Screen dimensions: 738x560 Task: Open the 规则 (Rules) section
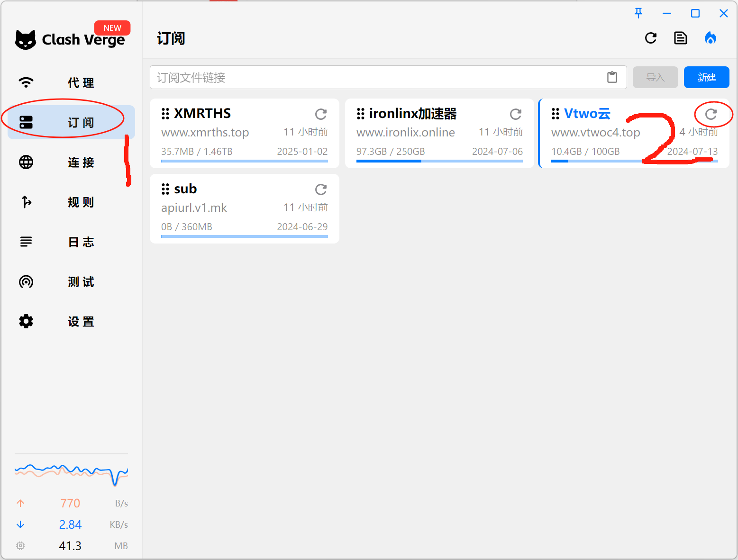(x=71, y=202)
